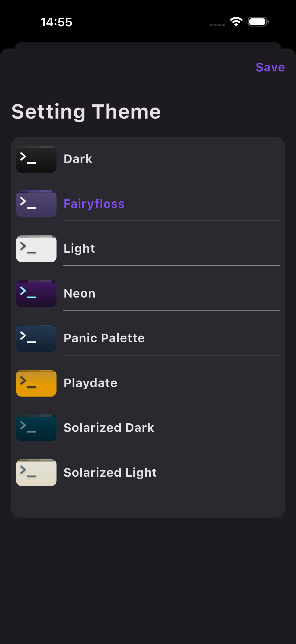Select the Solarized Dark terminal icon
Viewport: 296px width, 644px height.
pyautogui.click(x=36, y=428)
